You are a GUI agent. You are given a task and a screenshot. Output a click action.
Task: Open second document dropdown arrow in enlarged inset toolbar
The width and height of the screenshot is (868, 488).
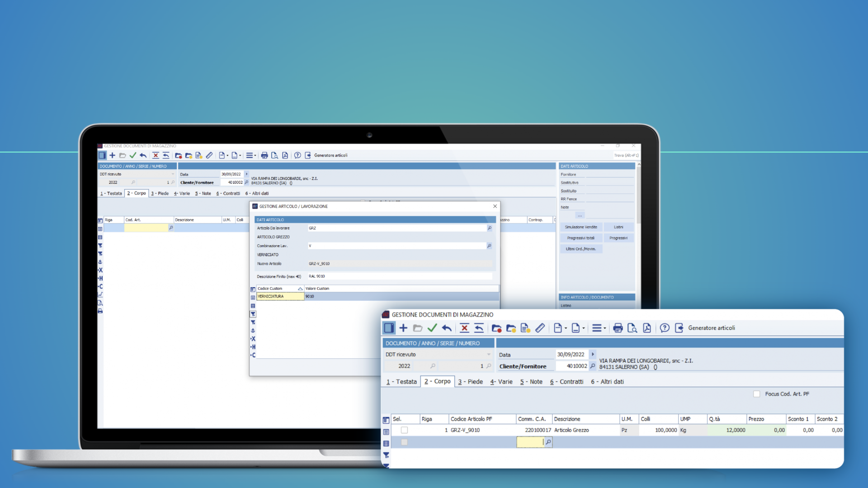[583, 328]
